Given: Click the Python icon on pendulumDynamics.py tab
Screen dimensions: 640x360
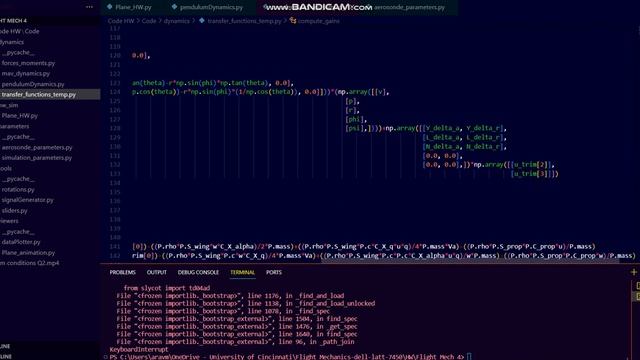Looking at the screenshot, I should (174, 7).
